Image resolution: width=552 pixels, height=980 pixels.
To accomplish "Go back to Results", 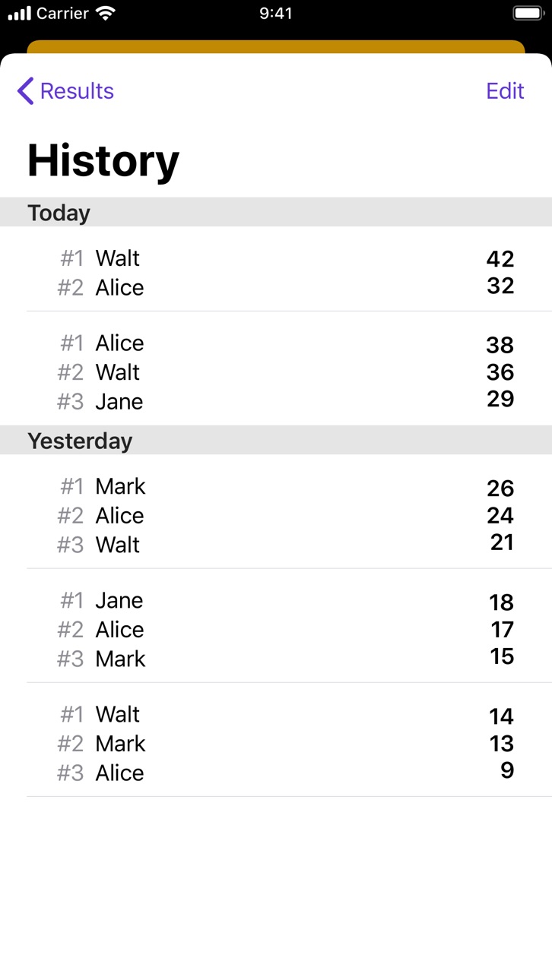I will 65,90.
